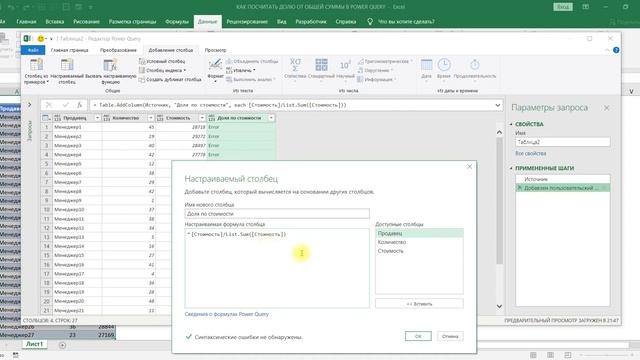The image size is (640, 360).
Task: Click Duplicate Column (Создать дубликат столбца)
Action: tap(170, 80)
